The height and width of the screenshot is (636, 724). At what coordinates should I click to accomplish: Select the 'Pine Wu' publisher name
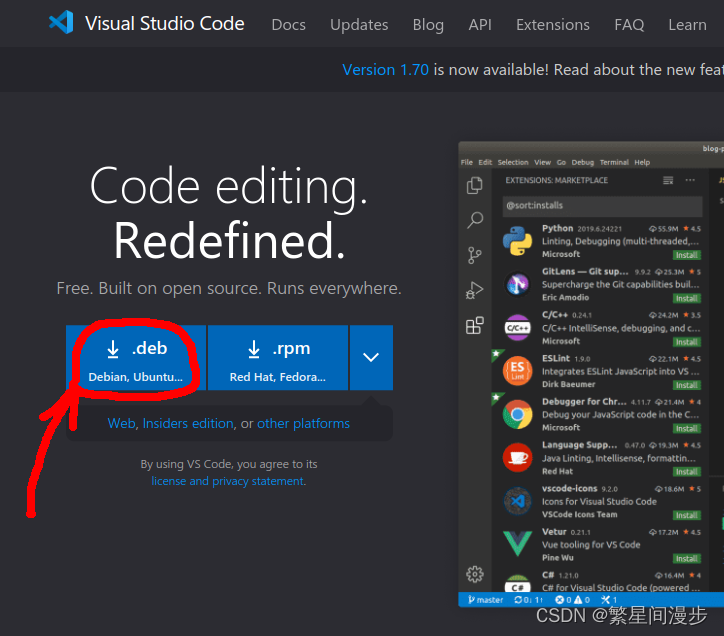(x=558, y=557)
